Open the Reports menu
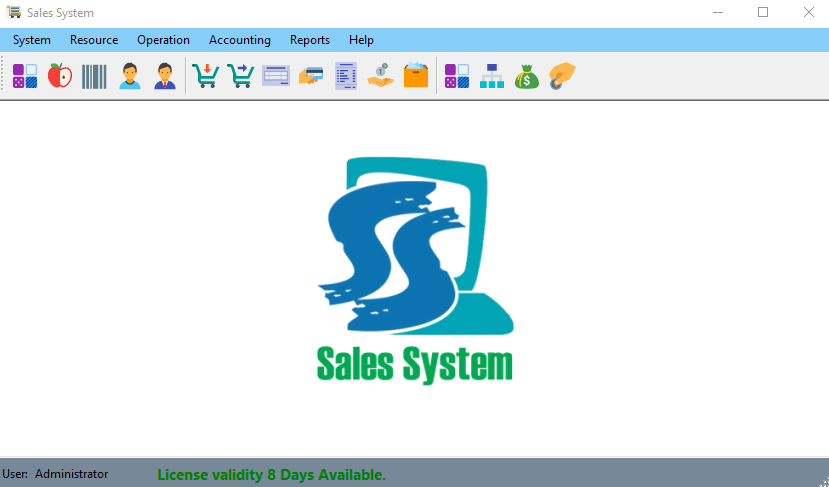829x487 pixels. click(x=310, y=40)
